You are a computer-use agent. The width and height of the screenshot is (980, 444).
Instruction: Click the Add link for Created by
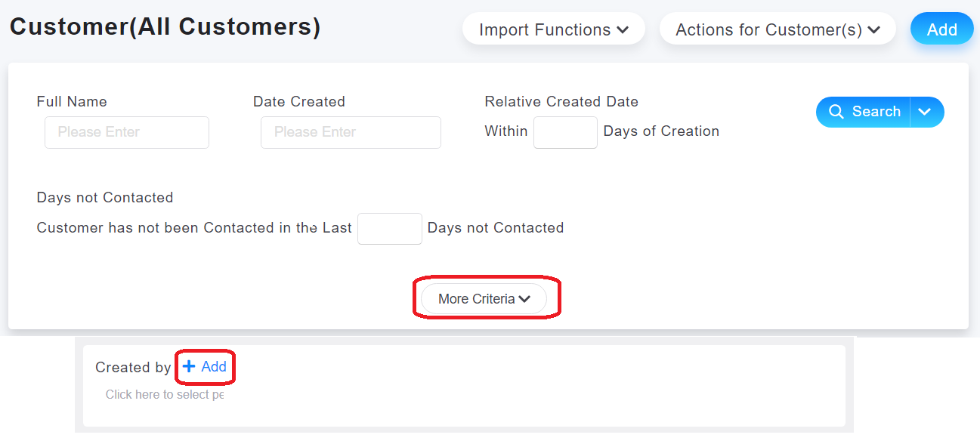tap(205, 366)
